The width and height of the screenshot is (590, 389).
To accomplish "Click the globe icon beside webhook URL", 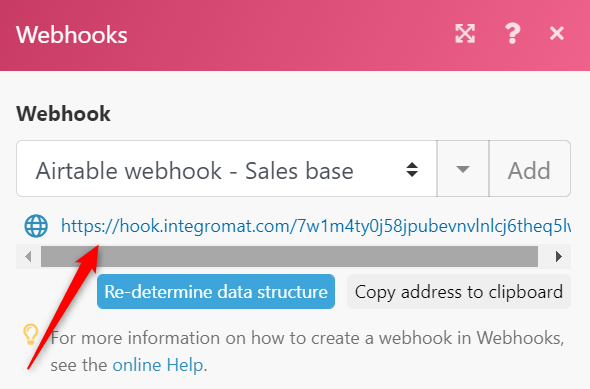I will pyautogui.click(x=36, y=226).
